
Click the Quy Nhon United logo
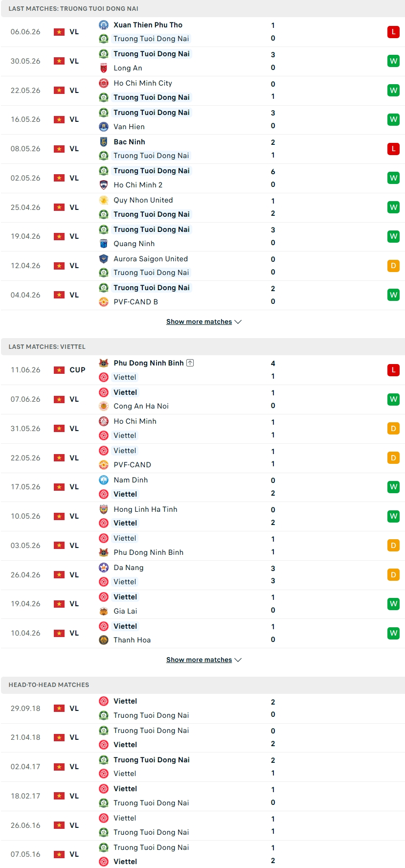tap(104, 200)
